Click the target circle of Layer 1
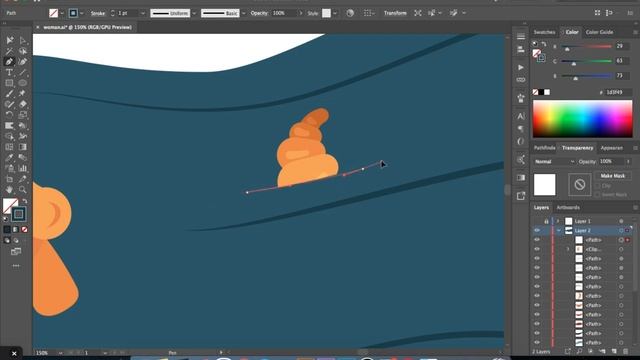Image resolution: width=640 pixels, height=360 pixels. pyautogui.click(x=621, y=221)
